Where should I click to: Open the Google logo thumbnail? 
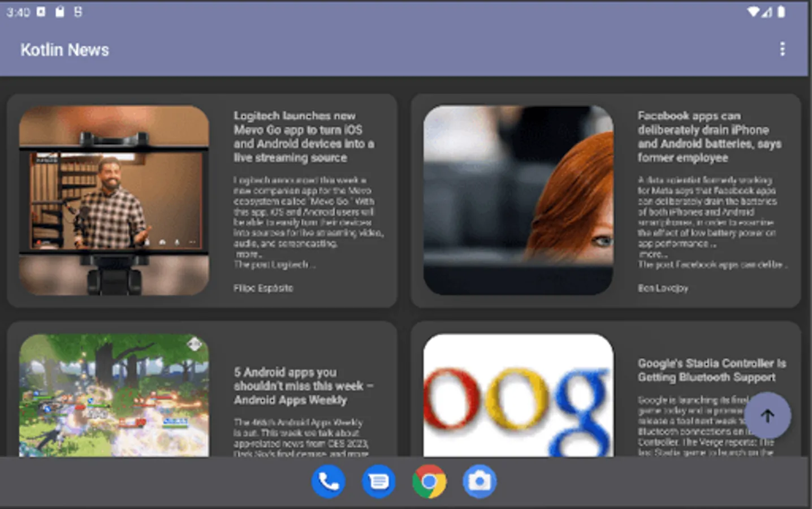pyautogui.click(x=519, y=395)
